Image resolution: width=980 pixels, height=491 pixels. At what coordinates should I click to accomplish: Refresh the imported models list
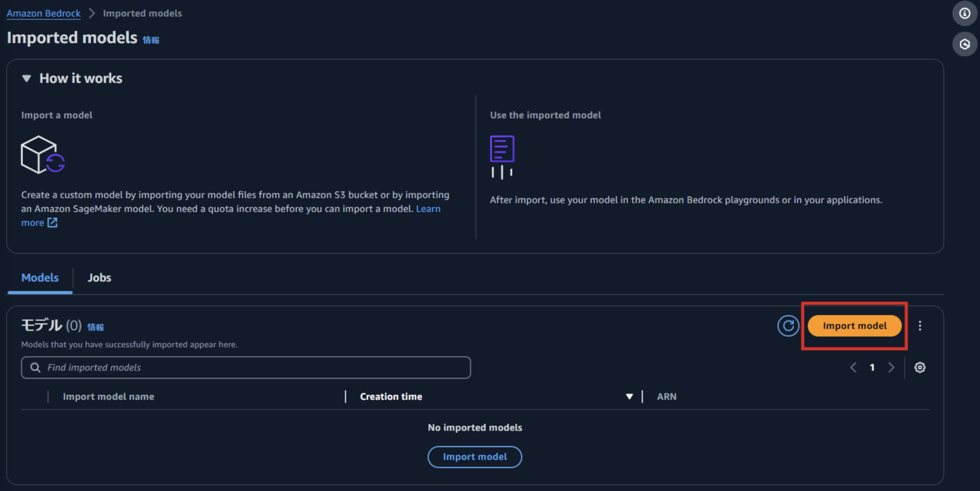coord(788,326)
